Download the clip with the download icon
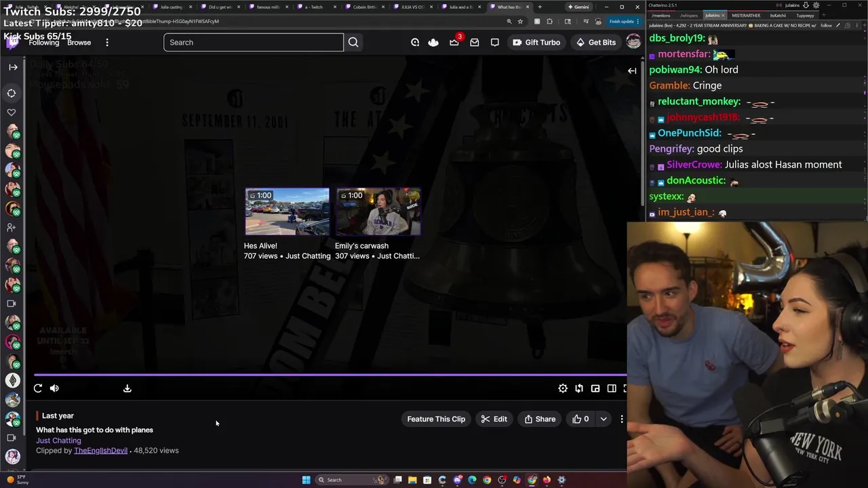 click(127, 388)
